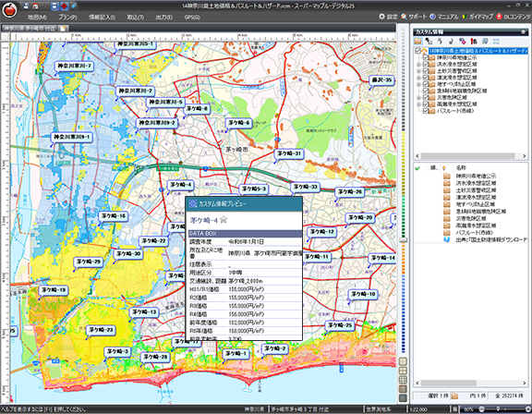This screenshot has width=532, height=414.
Task: Collapse the root orange chevron tree node
Action: (x=424, y=51)
